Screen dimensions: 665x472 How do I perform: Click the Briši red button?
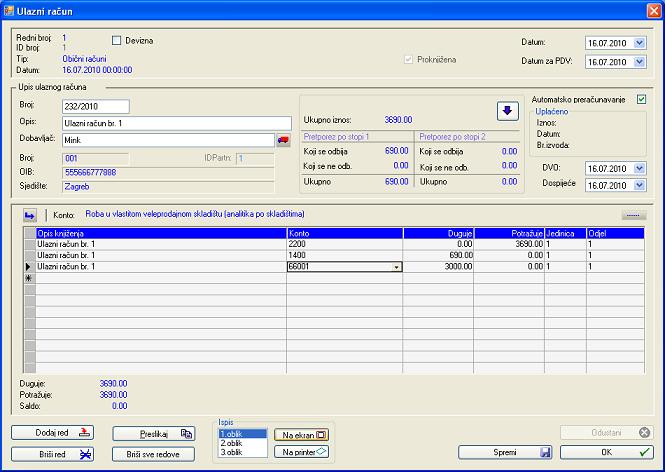click(53, 454)
